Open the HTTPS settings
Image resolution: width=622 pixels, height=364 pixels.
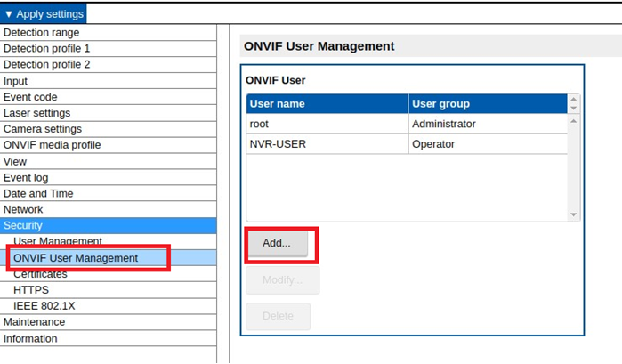point(31,289)
